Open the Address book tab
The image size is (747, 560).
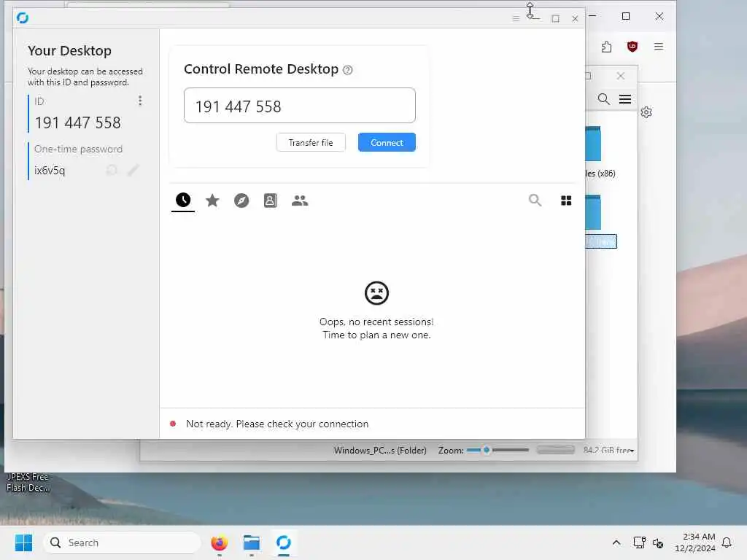270,201
